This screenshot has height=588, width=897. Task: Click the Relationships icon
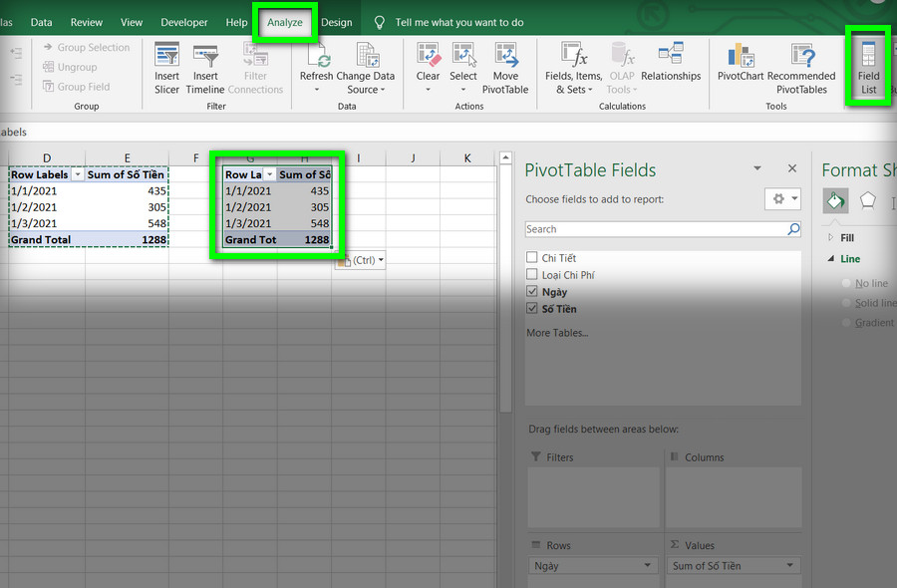click(x=671, y=62)
